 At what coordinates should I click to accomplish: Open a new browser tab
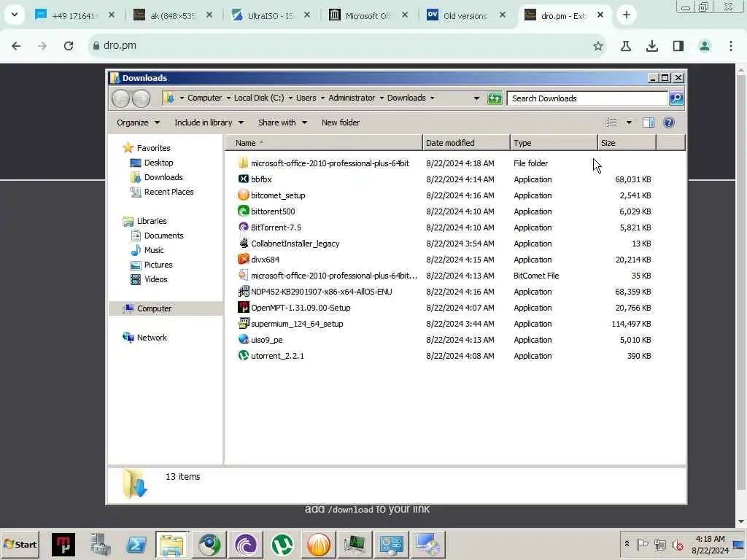coord(627,15)
